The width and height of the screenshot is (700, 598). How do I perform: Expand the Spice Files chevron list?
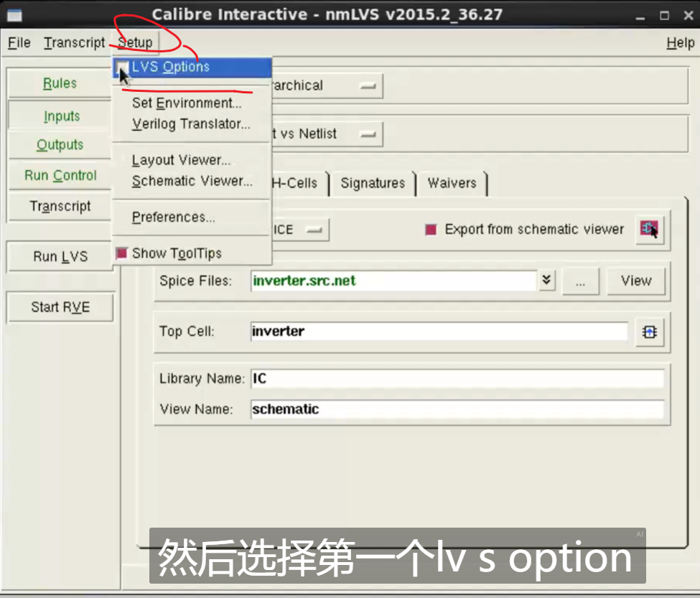coord(546,281)
